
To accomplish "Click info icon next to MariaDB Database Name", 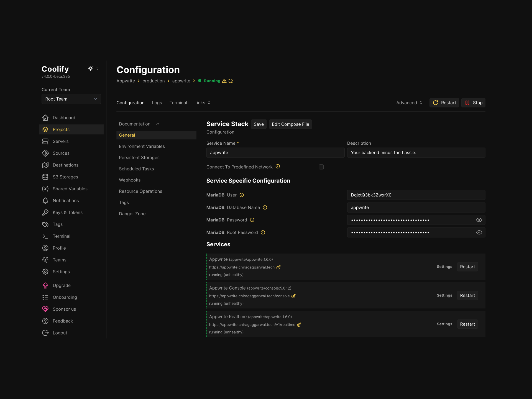I will click(x=265, y=208).
